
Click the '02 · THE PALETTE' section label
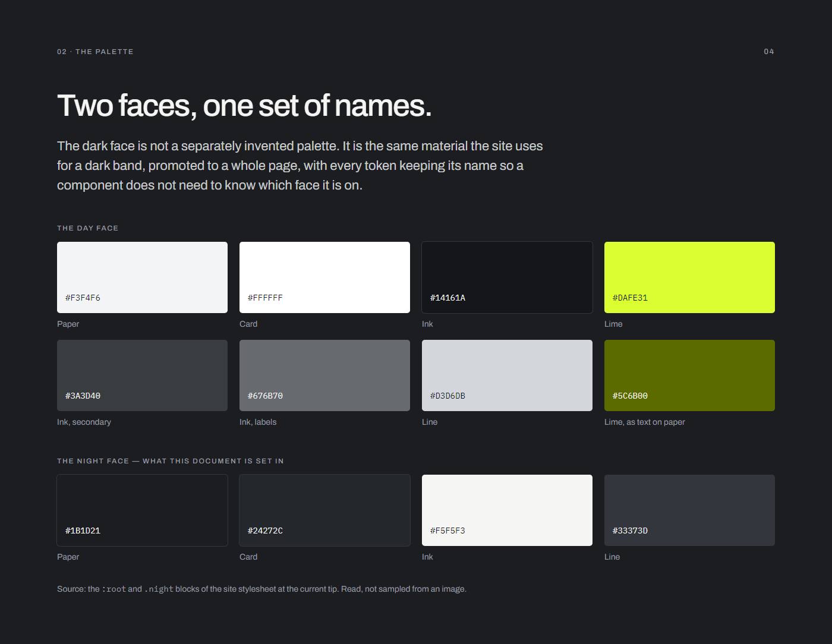pos(95,52)
